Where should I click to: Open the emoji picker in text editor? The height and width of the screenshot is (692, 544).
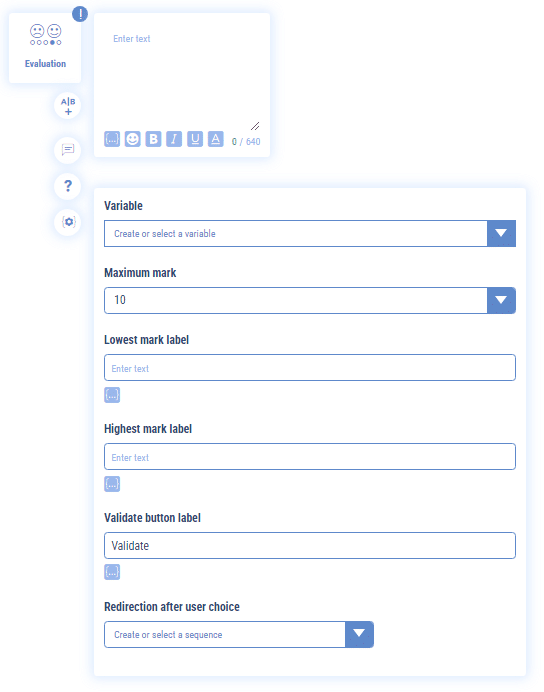pos(133,139)
